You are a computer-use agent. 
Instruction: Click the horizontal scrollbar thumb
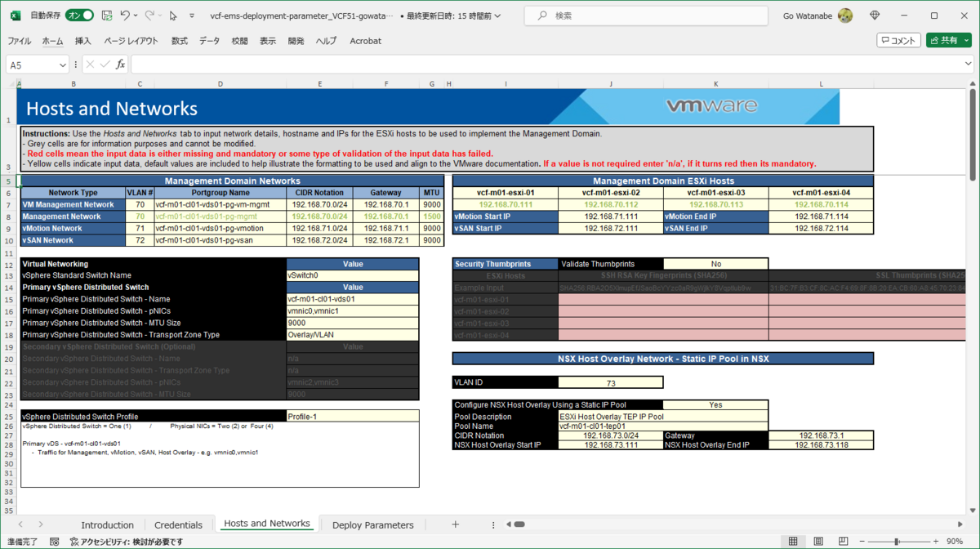(519, 524)
